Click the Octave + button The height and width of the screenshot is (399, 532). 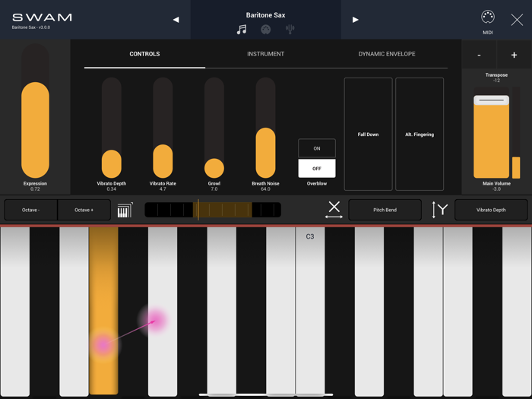[84, 210]
